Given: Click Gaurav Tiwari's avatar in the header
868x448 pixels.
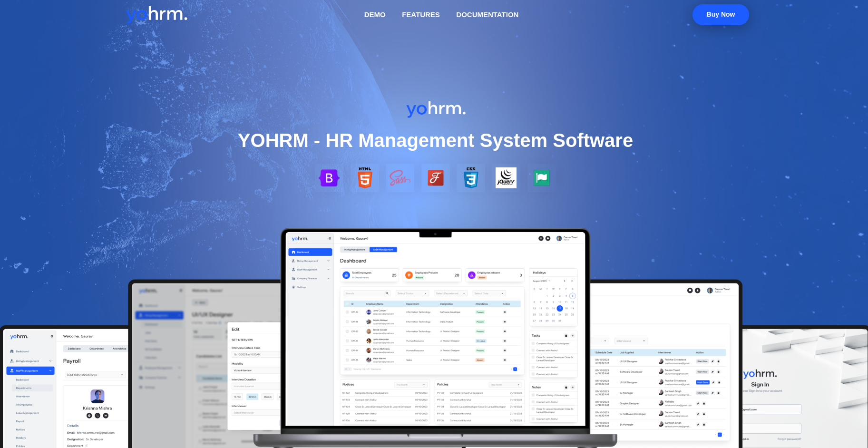Looking at the screenshot, I should point(559,238).
